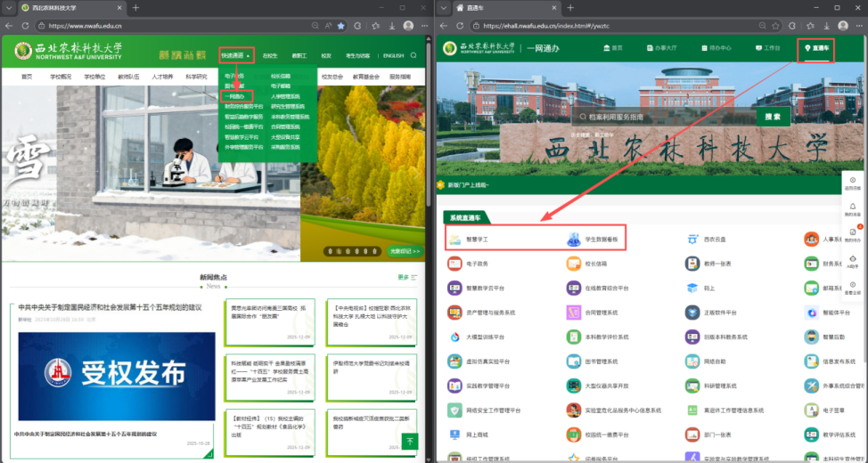The image size is (868, 463).
Task: Open the 学生数据看板 icon
Action: [573, 240]
